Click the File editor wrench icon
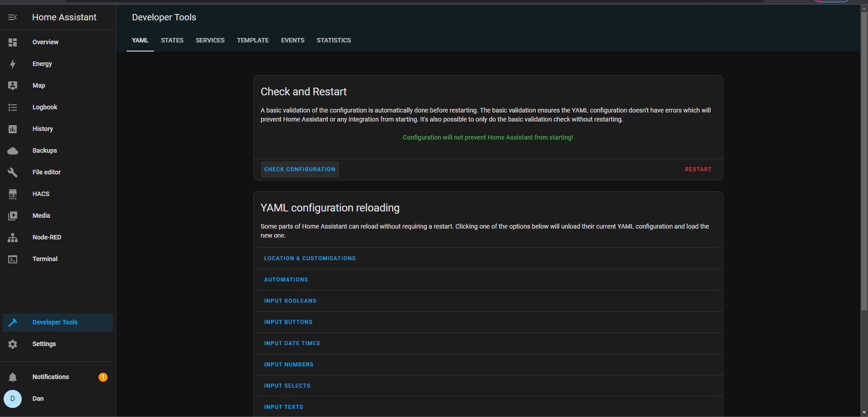Viewport: 868px width, 417px height. click(x=13, y=172)
